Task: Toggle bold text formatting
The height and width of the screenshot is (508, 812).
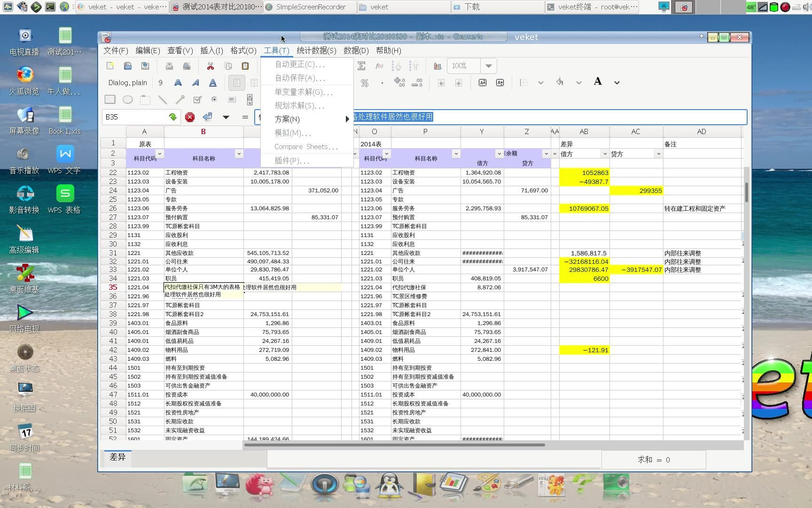Action: point(178,83)
